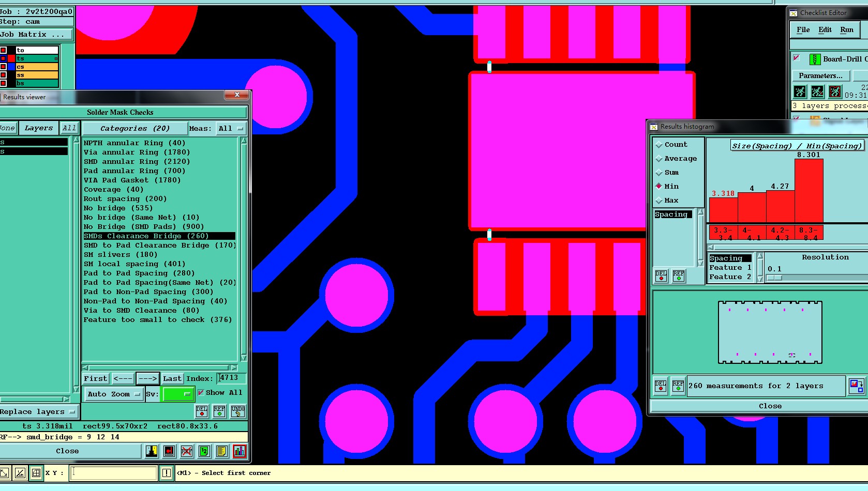Switch to the Layers tab
The image size is (868, 491).
pos(39,128)
